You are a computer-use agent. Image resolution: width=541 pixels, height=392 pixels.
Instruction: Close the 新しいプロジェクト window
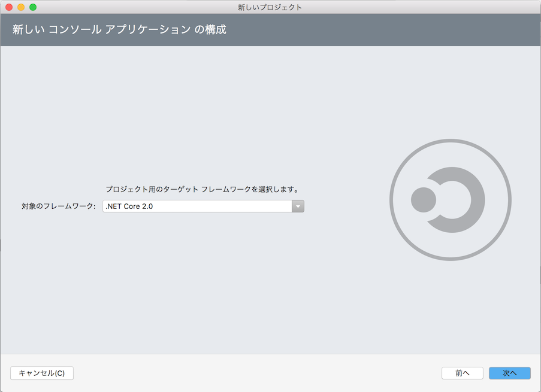point(9,7)
